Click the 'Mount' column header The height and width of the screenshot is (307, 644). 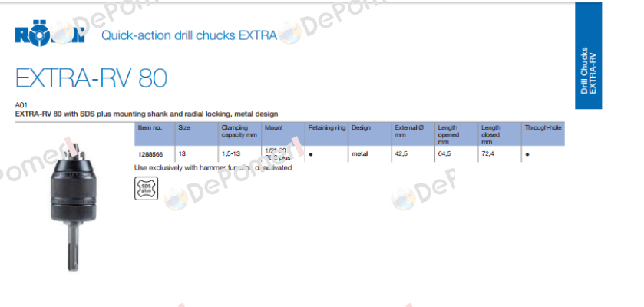coord(283,134)
